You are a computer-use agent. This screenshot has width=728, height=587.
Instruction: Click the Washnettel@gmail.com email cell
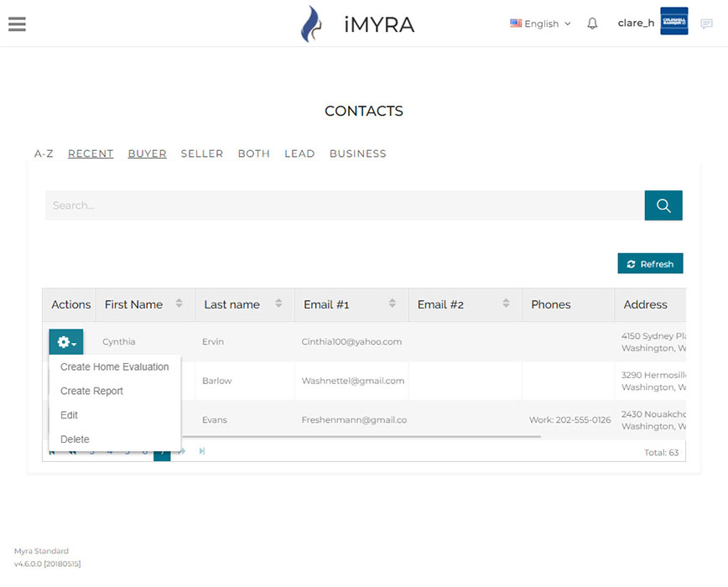pos(353,381)
